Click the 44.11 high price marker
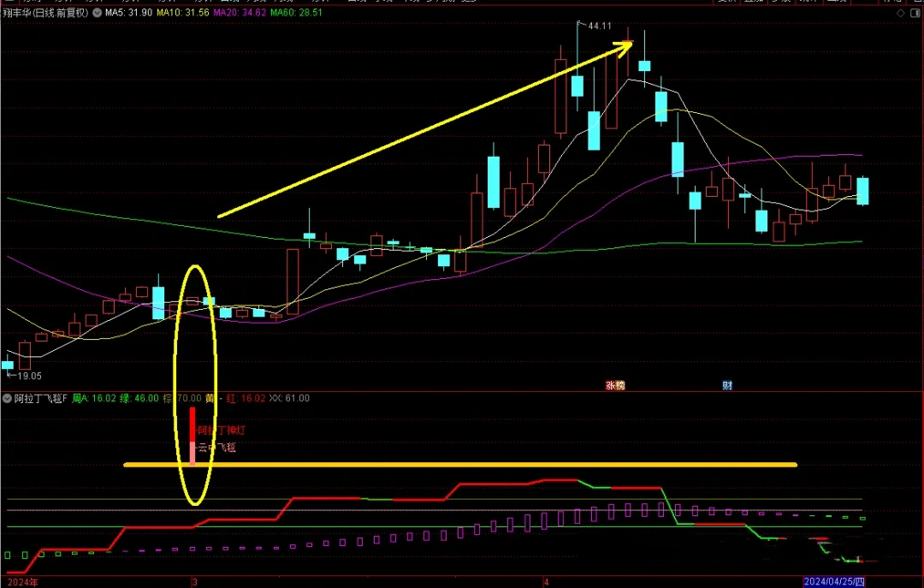 click(x=598, y=27)
